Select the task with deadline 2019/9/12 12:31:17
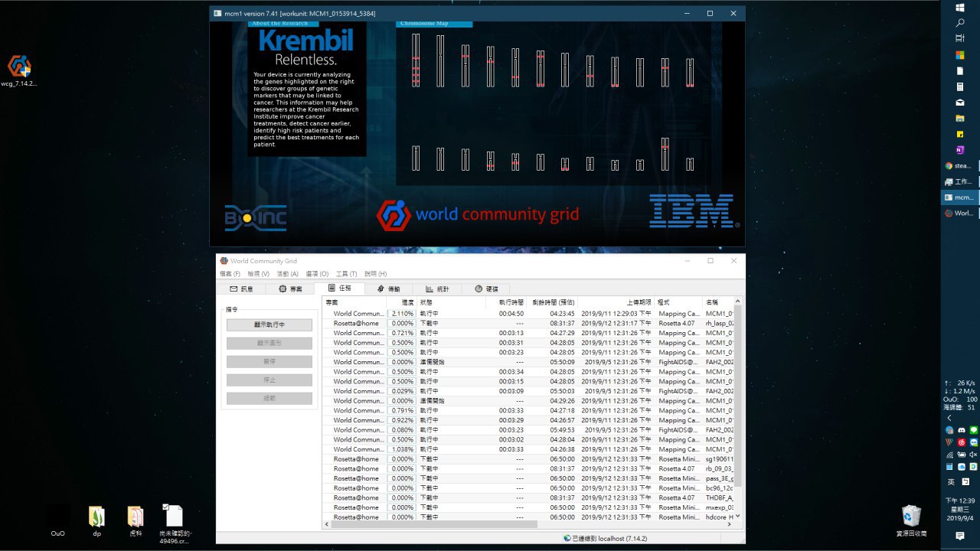The image size is (980, 551). click(528, 323)
